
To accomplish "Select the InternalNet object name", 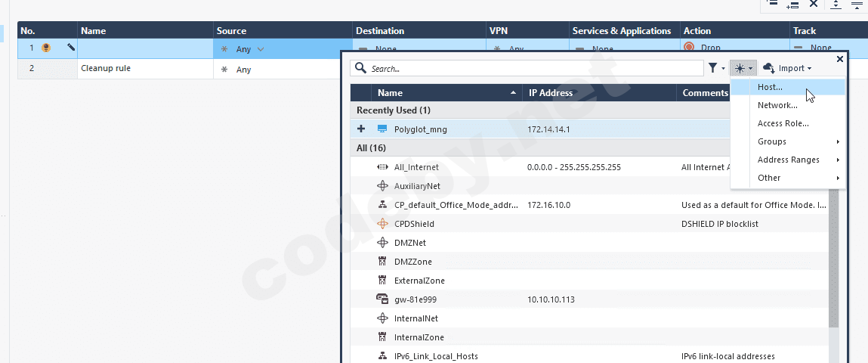I will click(416, 318).
